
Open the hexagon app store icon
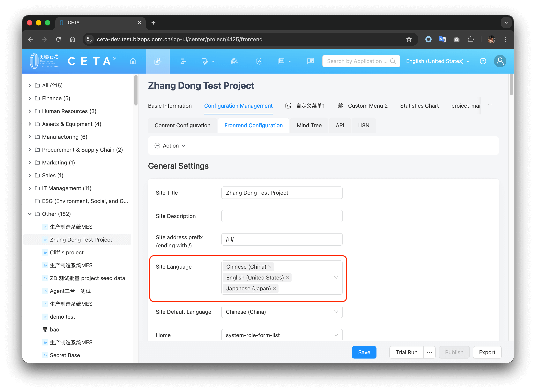259,61
